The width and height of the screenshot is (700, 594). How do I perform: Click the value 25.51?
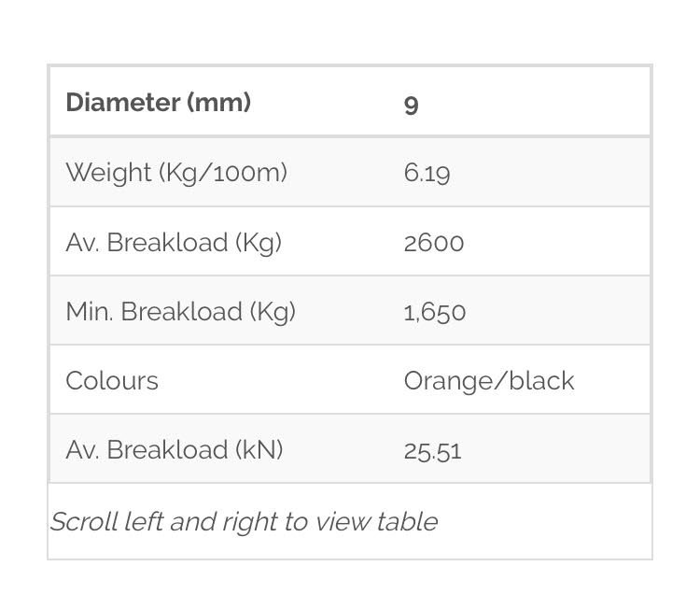pos(432,451)
